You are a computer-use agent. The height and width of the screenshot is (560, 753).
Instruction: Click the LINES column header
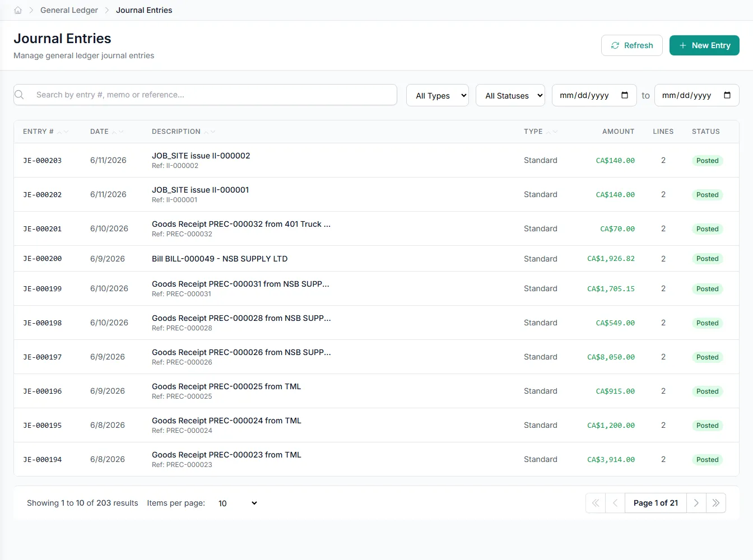[663, 132]
